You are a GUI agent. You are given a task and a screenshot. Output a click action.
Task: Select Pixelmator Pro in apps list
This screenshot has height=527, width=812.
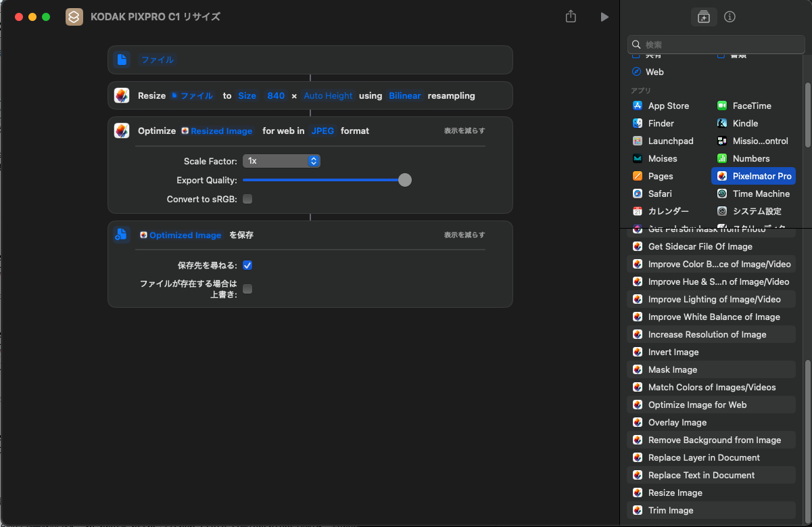753,176
